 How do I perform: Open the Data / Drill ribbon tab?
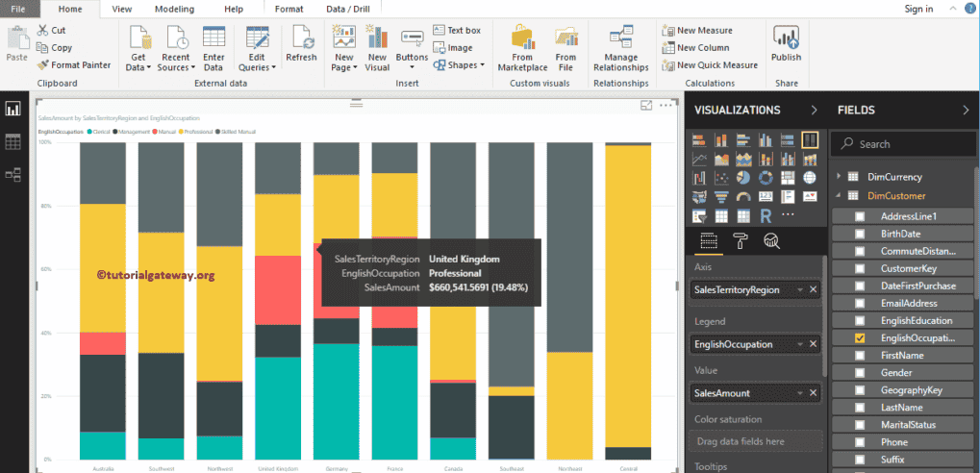point(348,9)
